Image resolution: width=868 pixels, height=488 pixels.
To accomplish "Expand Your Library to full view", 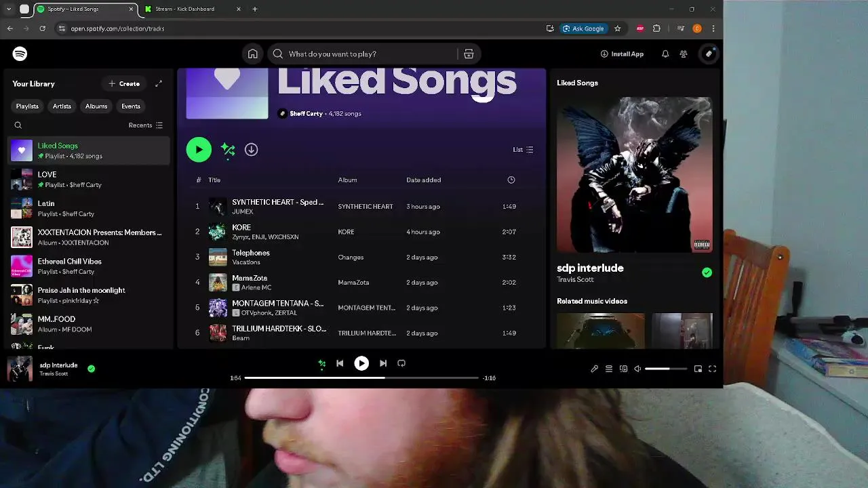I will click(159, 84).
